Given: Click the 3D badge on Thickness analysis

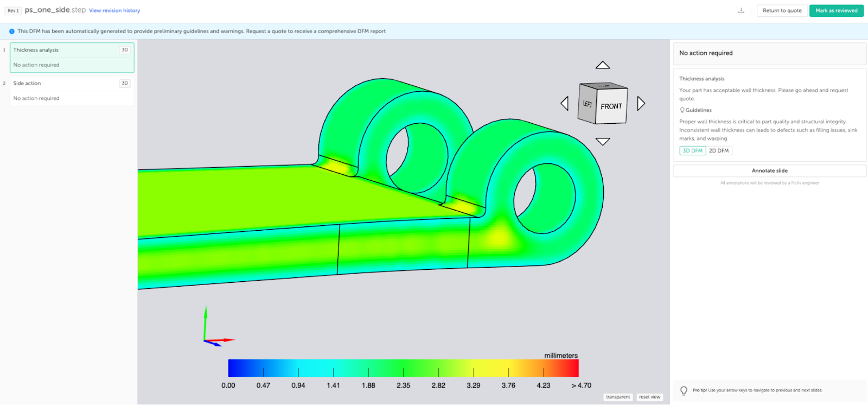Looking at the screenshot, I should coord(125,50).
